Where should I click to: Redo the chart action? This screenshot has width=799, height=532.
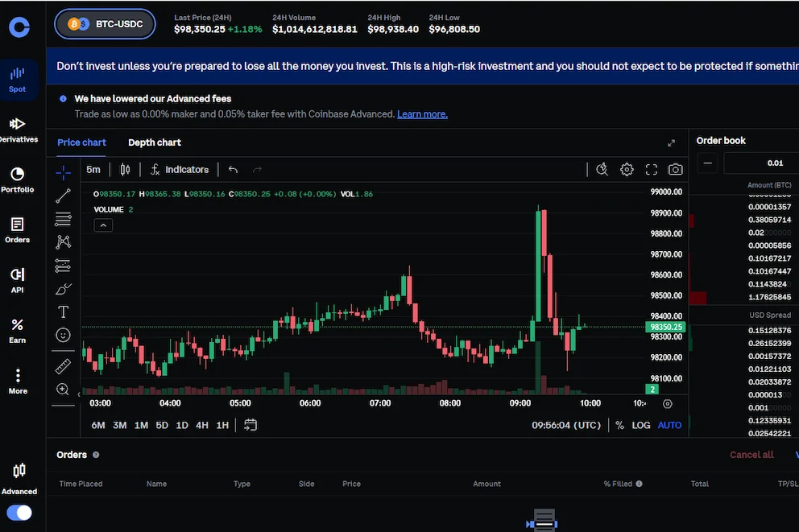[257, 170]
